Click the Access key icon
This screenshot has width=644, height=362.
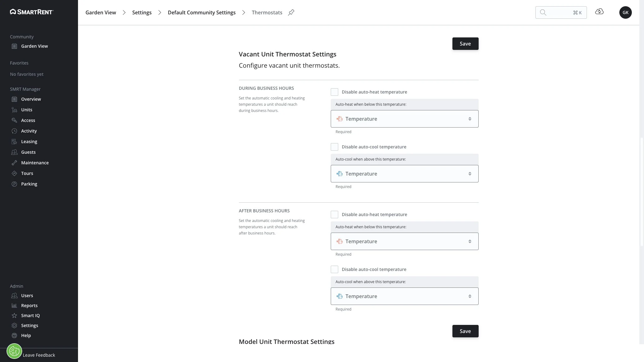pos(14,120)
